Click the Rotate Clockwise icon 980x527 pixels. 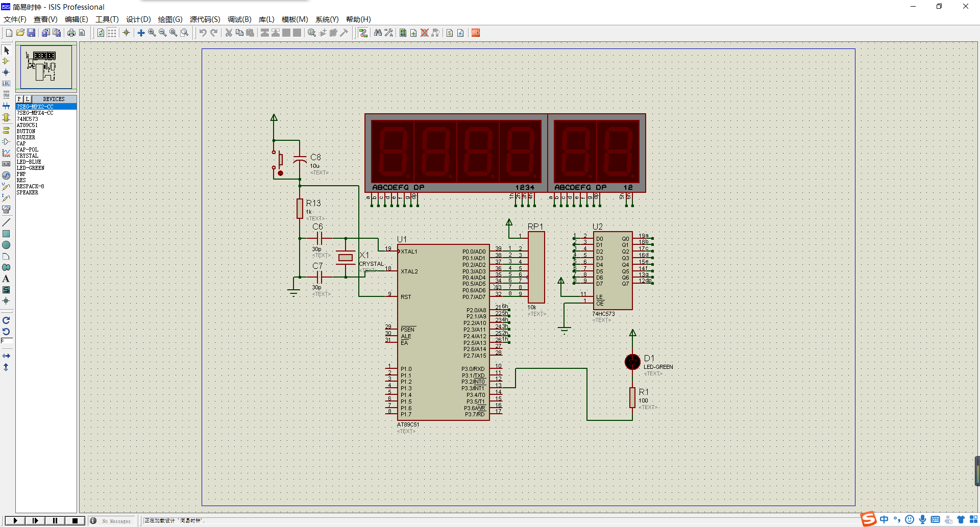(x=6, y=320)
